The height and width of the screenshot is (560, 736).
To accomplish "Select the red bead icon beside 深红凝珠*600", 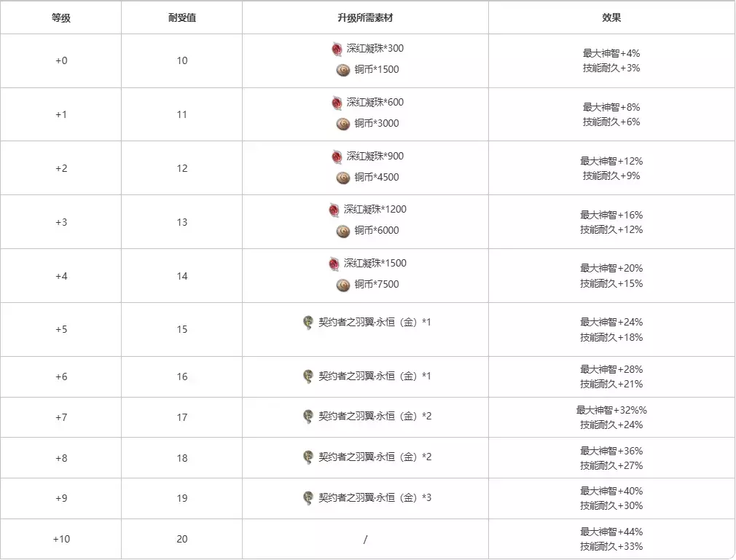I will point(337,103).
